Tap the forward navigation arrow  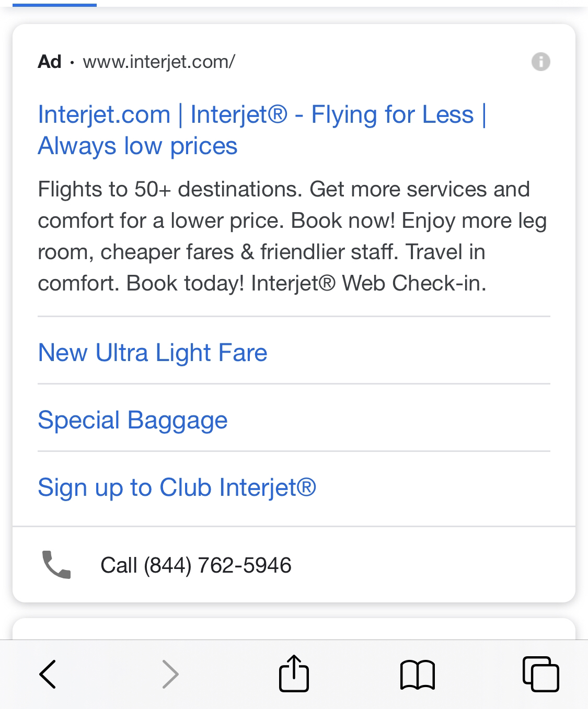point(170,674)
